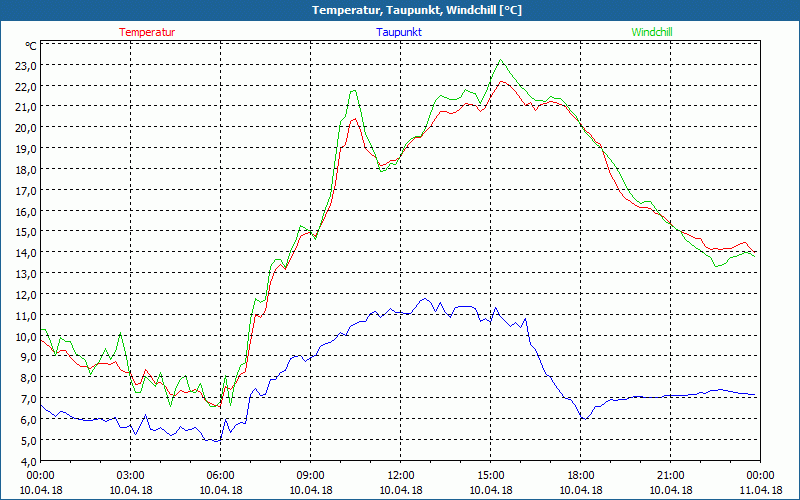Click the 4,0 y-axis value
The width and height of the screenshot is (800, 500).
29,461
